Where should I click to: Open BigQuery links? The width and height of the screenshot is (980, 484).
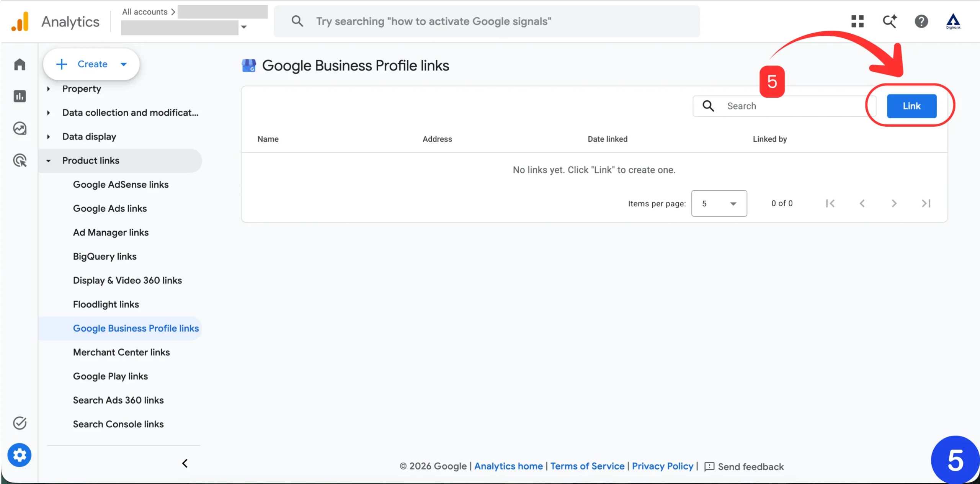105,257
